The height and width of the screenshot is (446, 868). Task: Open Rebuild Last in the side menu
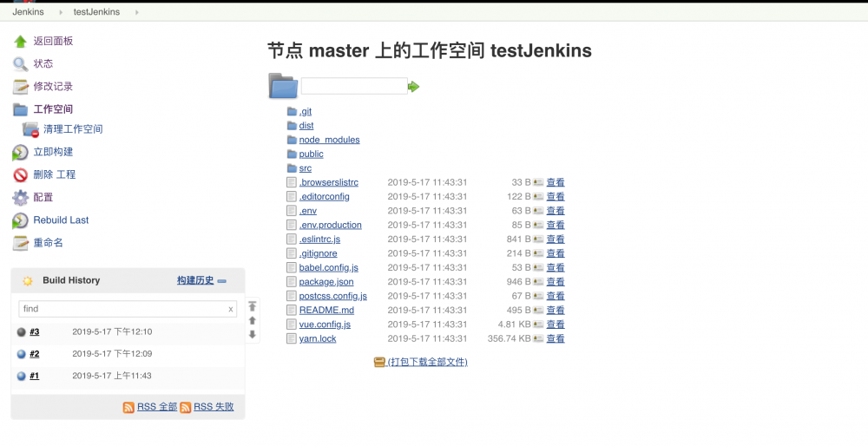(x=61, y=220)
